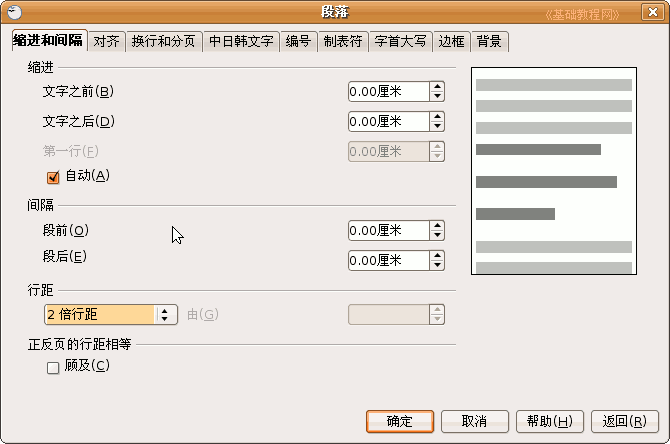Increase the 文字之后 indent using up arrow
The width and height of the screenshot is (670, 444).
pos(437,117)
